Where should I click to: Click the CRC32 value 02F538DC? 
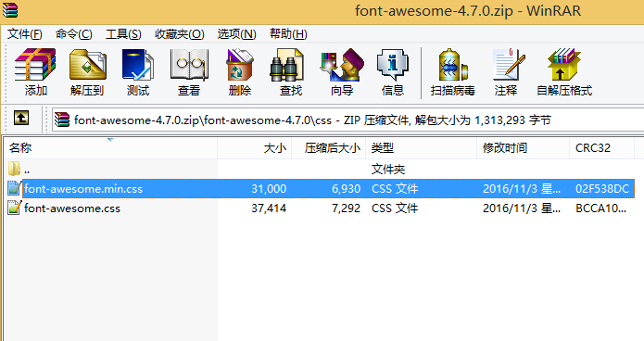point(602,189)
